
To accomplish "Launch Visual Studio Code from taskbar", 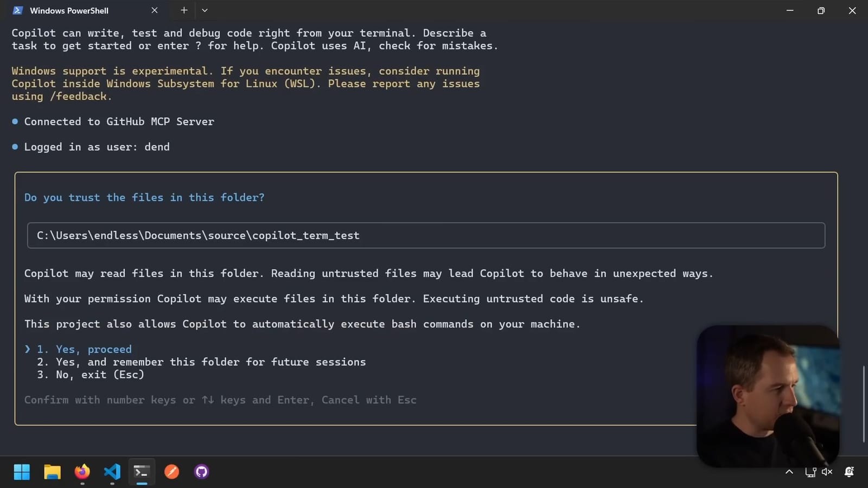I will 112,472.
